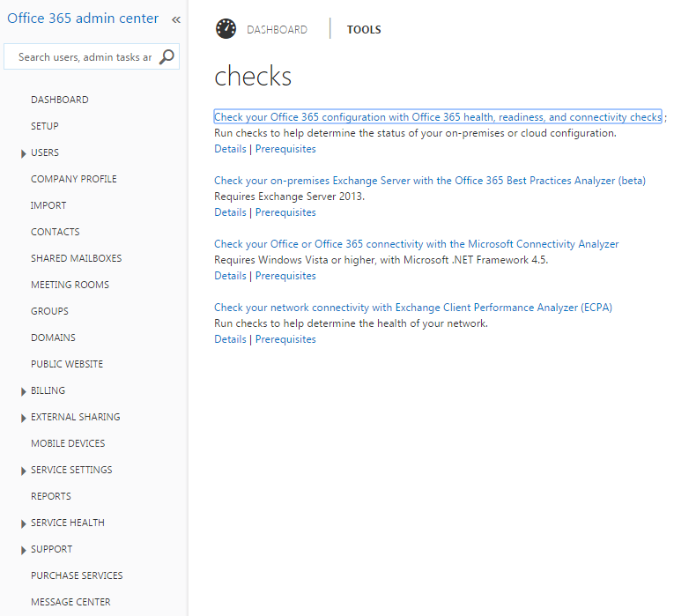This screenshot has height=616, width=674.
Task: Open the Office 365 health, readiness checks link
Action: click(x=437, y=117)
